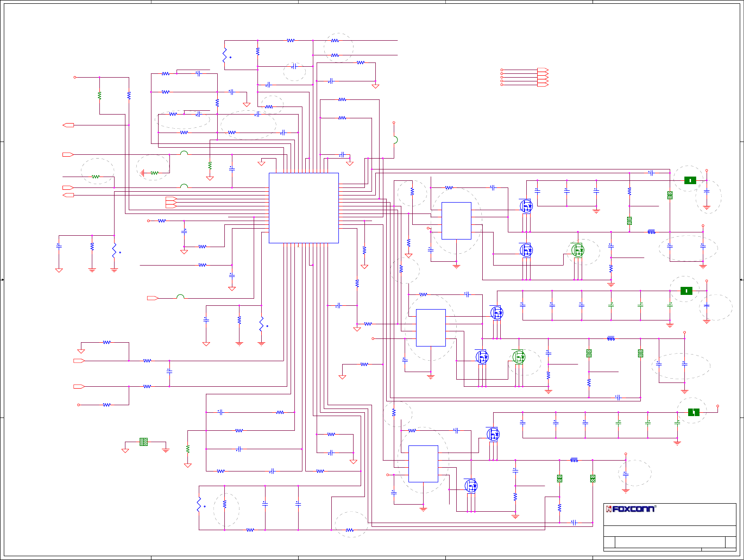Select the green filled block with L-shaped mark
This screenshot has height=560, width=744.
tap(693, 412)
